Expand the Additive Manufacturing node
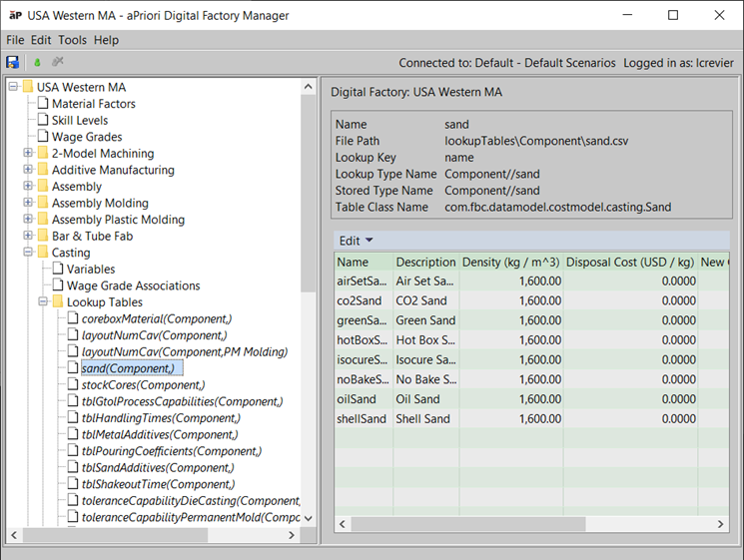This screenshot has width=744, height=560. pos(28,170)
